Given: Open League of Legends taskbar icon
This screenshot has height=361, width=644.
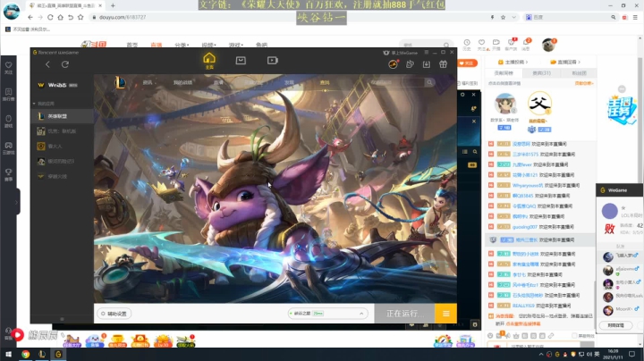Looking at the screenshot, I should click(42, 354).
